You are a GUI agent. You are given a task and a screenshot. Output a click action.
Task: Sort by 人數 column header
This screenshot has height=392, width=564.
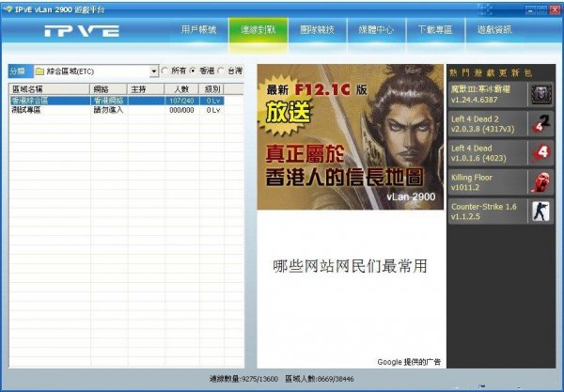click(181, 89)
